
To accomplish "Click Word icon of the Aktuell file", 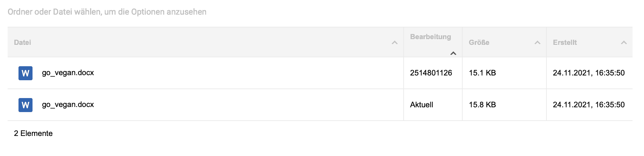I will tap(26, 105).
